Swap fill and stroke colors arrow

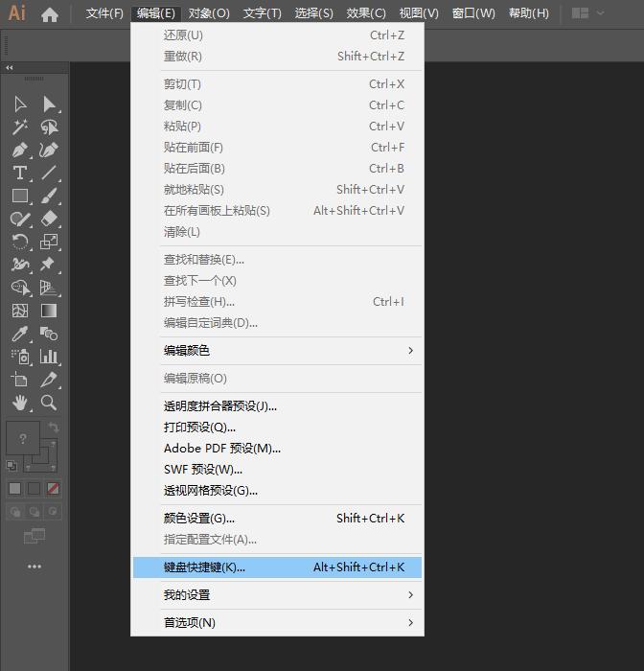coord(54,428)
